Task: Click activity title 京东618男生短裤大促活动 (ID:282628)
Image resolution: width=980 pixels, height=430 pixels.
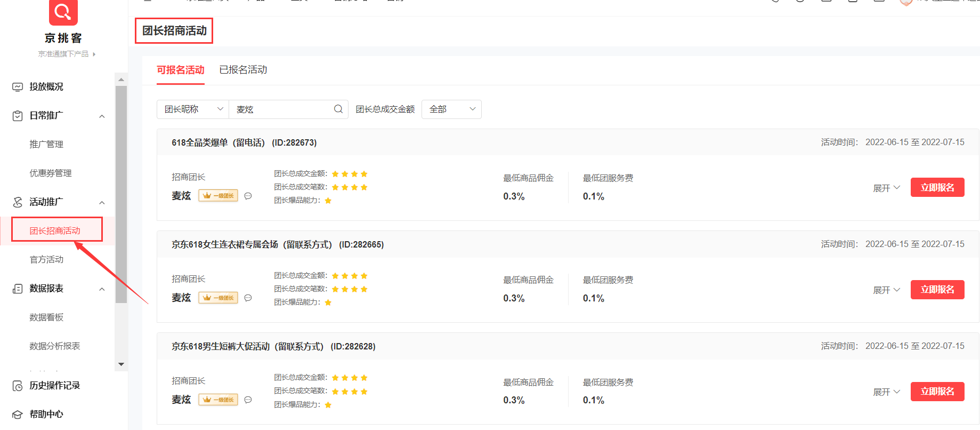Action: coord(273,347)
